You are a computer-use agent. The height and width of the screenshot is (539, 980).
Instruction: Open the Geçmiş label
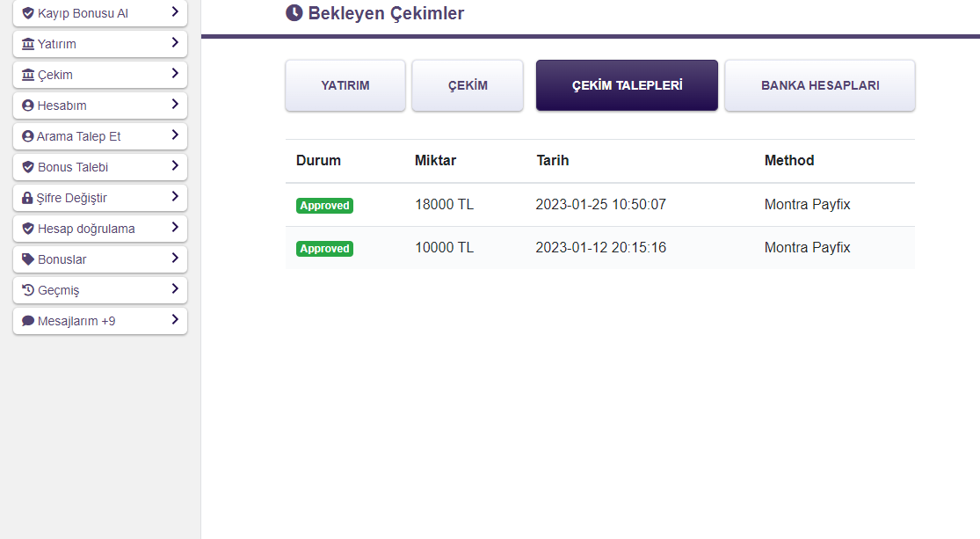(x=58, y=291)
